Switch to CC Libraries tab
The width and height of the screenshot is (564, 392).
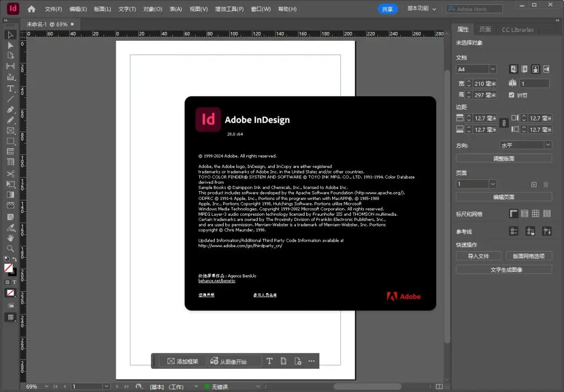click(x=518, y=30)
